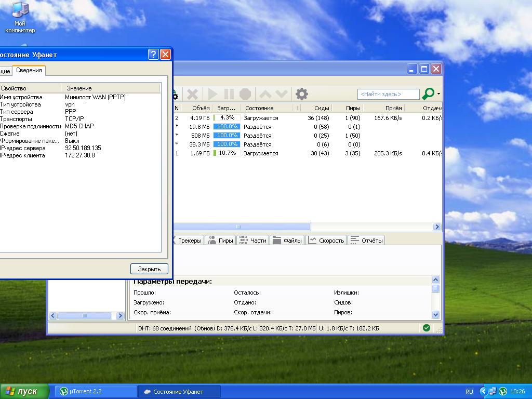This screenshot has width=532, height=399.
Task: Click the search field in uTorrent
Action: pos(389,94)
